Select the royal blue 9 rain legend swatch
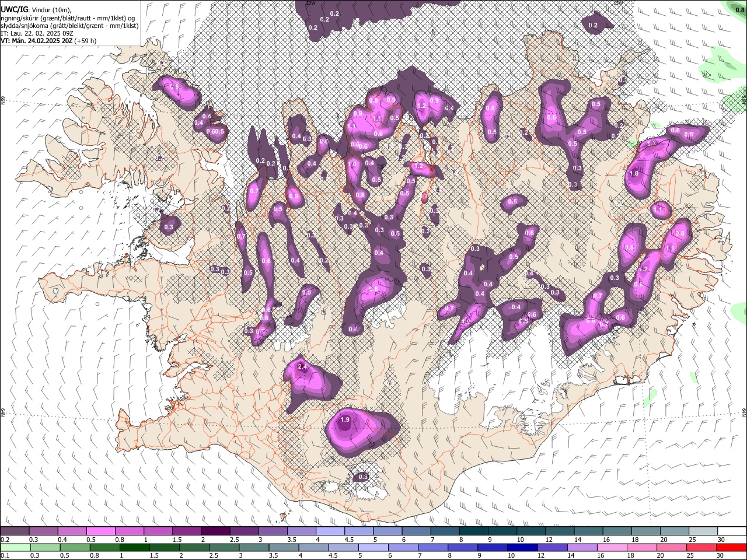 [x=493, y=547]
